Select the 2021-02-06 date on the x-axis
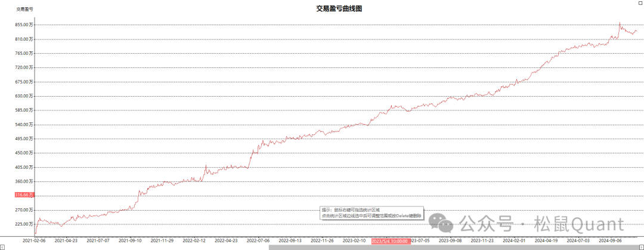The image size is (644, 250). click(34, 240)
